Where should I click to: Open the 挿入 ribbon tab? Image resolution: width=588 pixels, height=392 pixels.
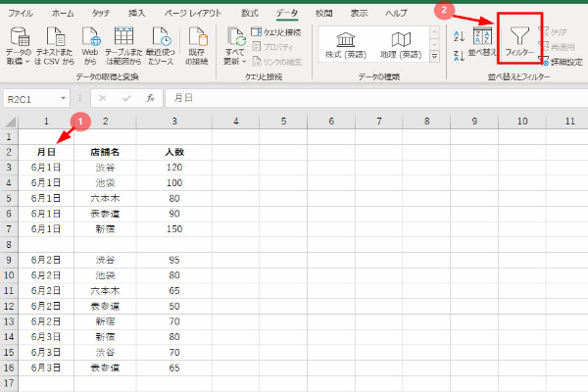tap(137, 13)
